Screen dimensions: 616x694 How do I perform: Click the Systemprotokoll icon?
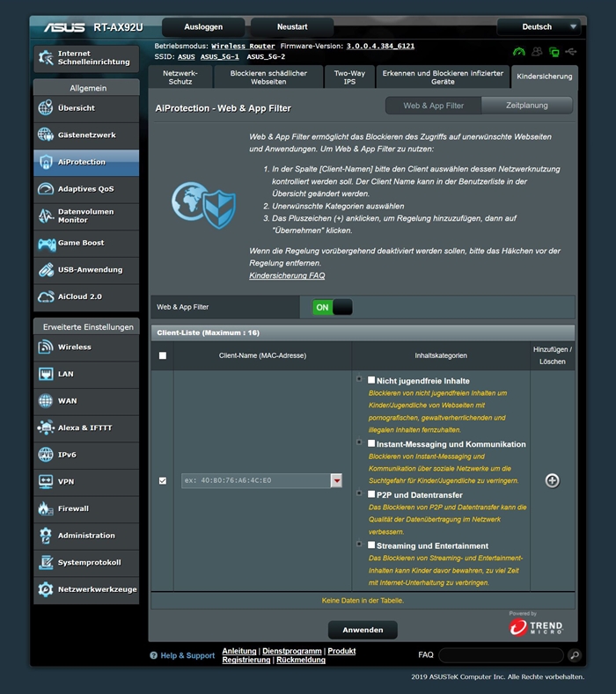(46, 563)
